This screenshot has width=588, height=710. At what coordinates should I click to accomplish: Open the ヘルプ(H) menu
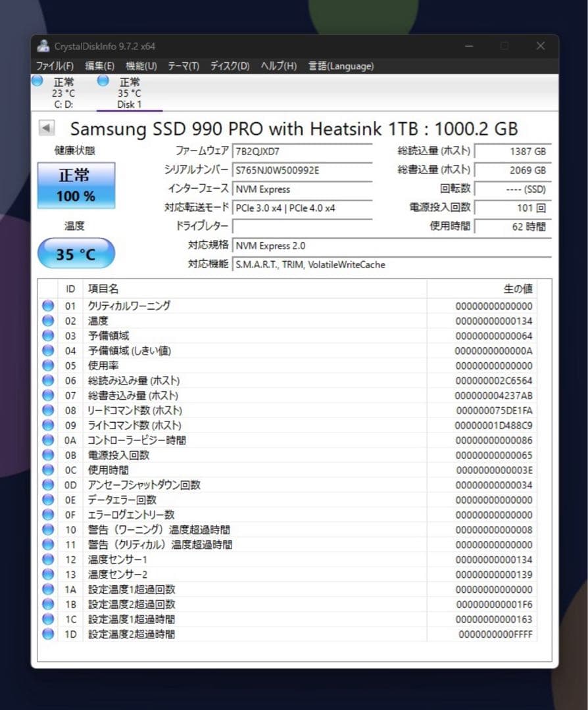pos(279,66)
